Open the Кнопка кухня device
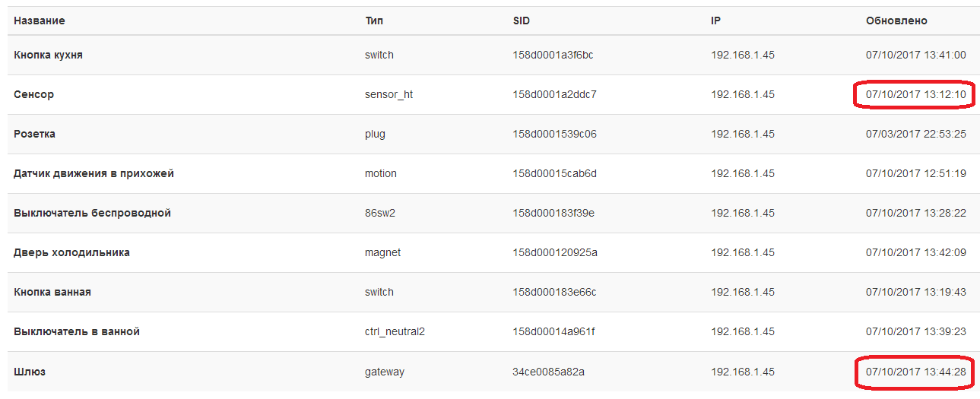Screen dimensions: 980x399 pos(48,55)
